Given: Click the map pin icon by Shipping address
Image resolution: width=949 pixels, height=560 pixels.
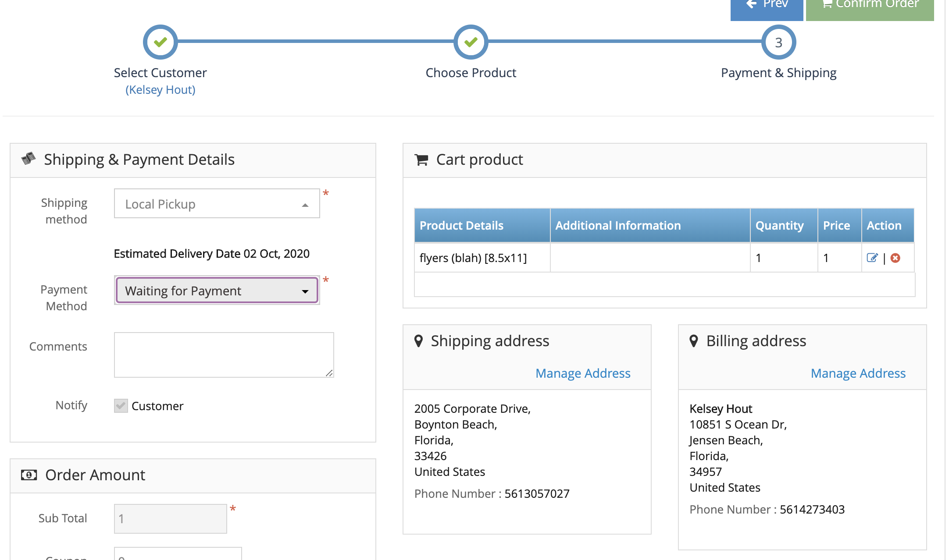Looking at the screenshot, I should click(418, 341).
